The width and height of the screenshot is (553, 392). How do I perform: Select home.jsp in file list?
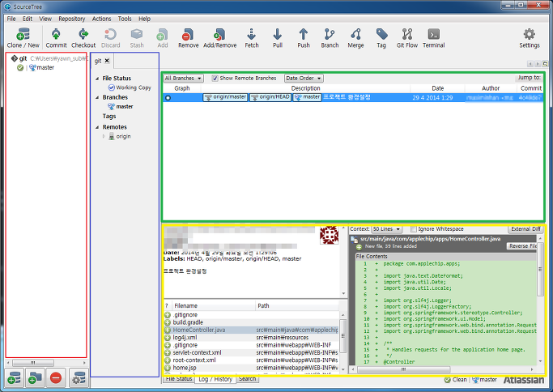(251, 368)
